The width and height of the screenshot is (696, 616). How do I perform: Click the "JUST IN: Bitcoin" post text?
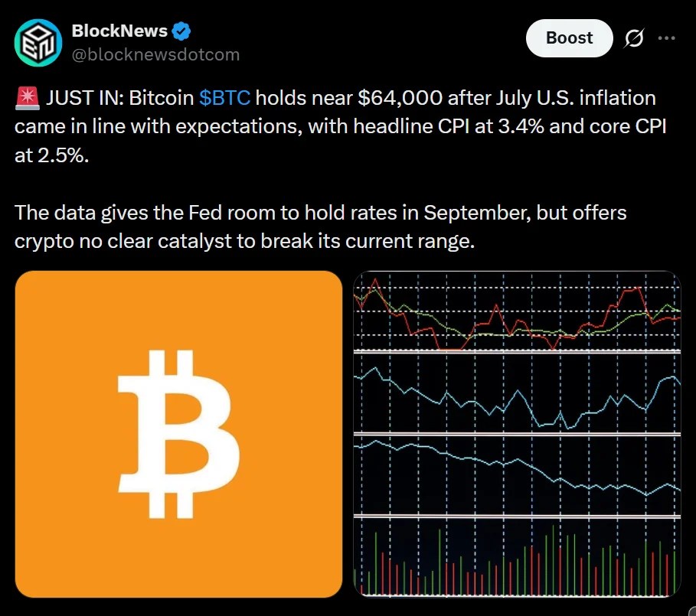point(120,98)
